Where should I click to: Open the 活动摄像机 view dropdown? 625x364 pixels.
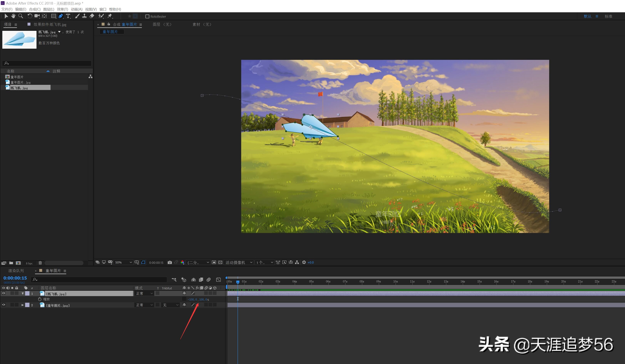[x=239, y=262]
